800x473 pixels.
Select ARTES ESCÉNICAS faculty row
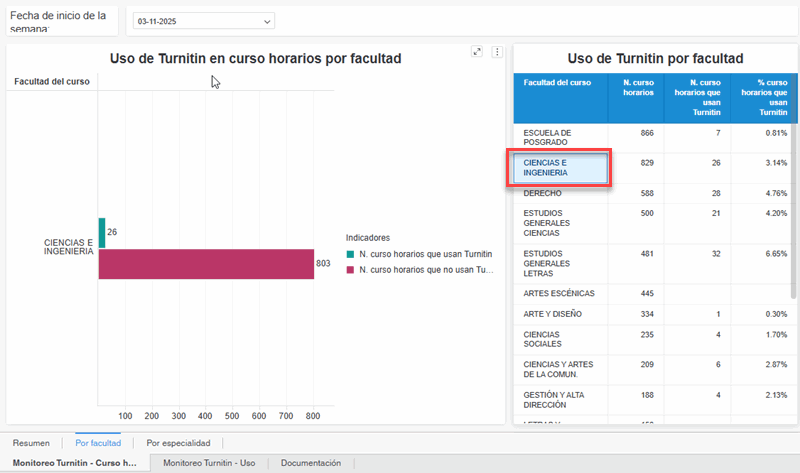tap(559, 293)
